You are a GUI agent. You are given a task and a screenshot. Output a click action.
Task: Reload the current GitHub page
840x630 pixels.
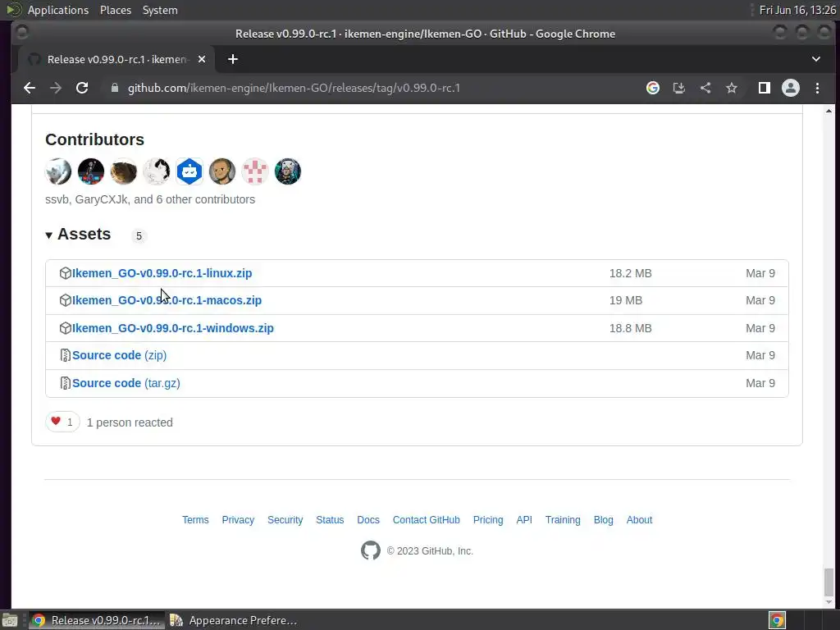click(82, 88)
